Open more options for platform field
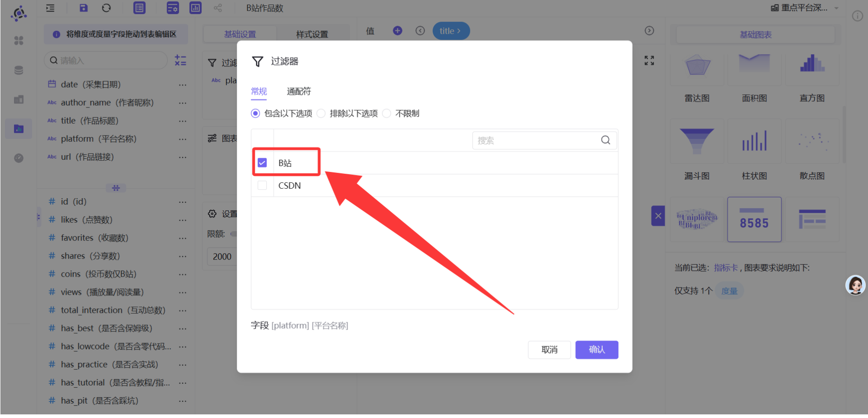 pyautogui.click(x=182, y=139)
